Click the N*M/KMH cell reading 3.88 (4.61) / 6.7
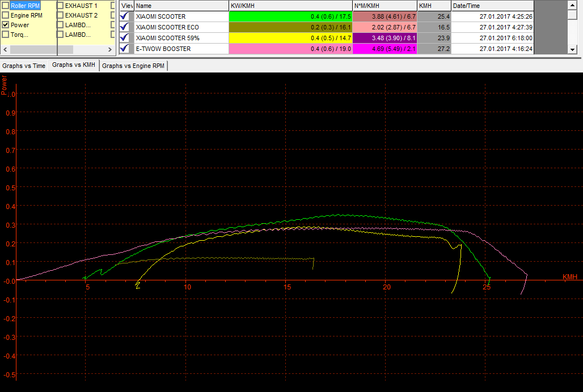Viewport: 583px width, 392px height. (x=385, y=16)
